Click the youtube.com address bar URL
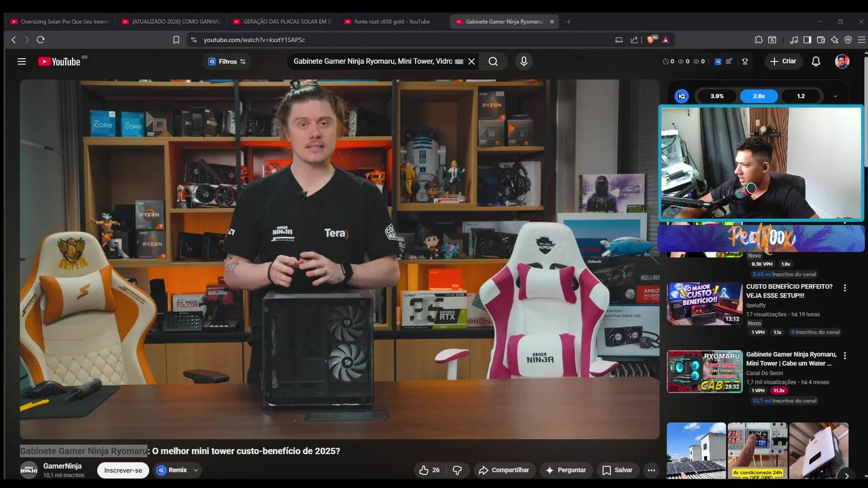 [x=254, y=40]
